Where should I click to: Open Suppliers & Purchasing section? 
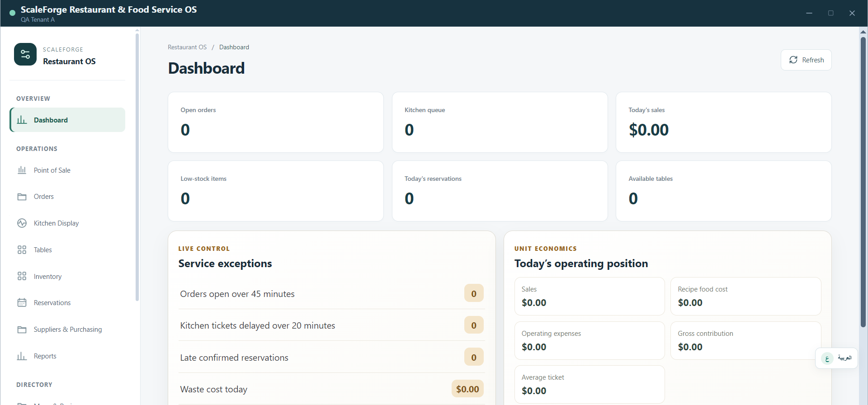tap(67, 330)
